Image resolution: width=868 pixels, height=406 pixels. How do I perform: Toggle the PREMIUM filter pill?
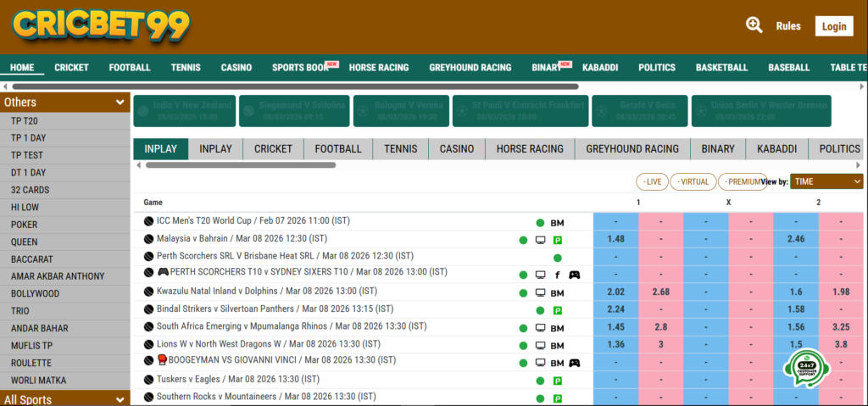(x=743, y=181)
